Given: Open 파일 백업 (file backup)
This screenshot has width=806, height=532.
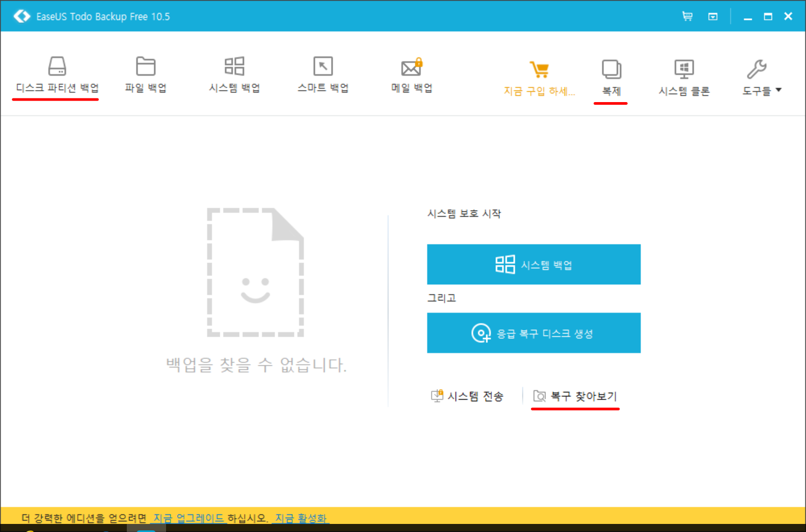Looking at the screenshot, I should coord(146,75).
